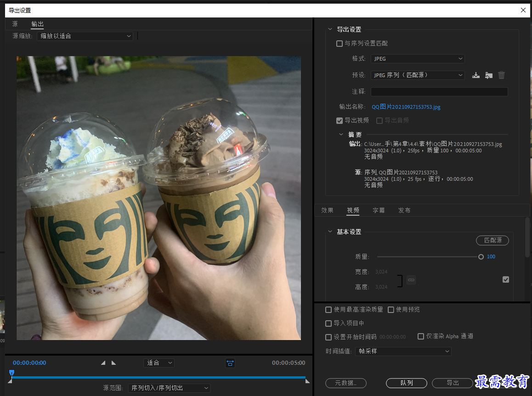Open the preview zoom fit dropdown
Image resolution: width=532 pixels, height=396 pixels.
coord(159,363)
